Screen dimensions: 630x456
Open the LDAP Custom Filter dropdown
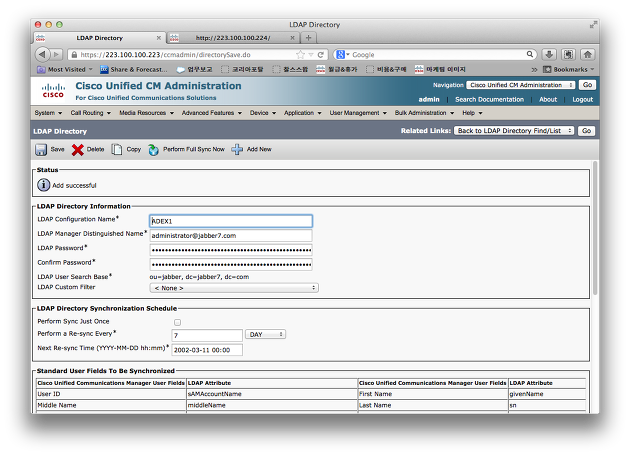pos(234,288)
